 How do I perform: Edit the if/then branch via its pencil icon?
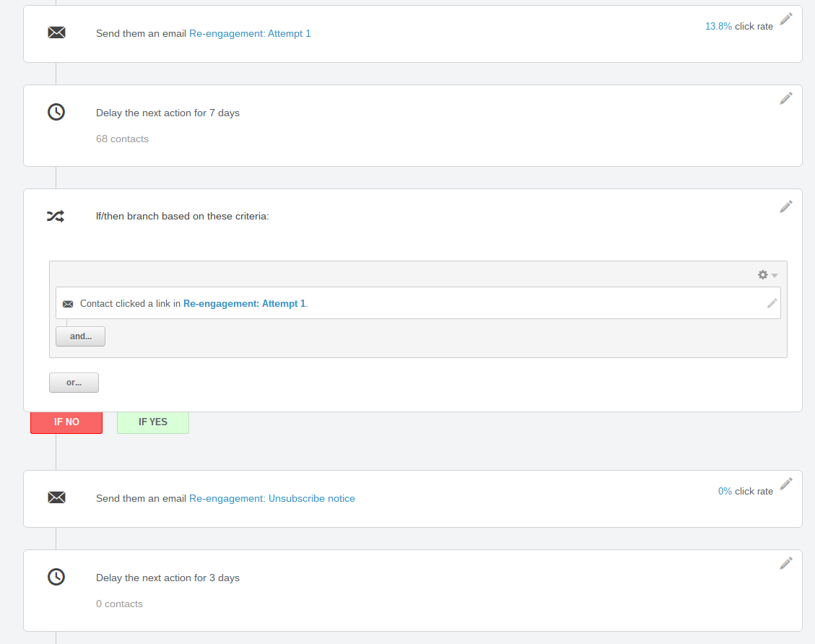(786, 206)
